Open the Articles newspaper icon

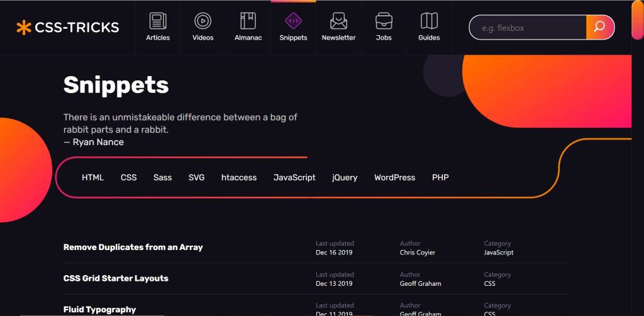(158, 21)
